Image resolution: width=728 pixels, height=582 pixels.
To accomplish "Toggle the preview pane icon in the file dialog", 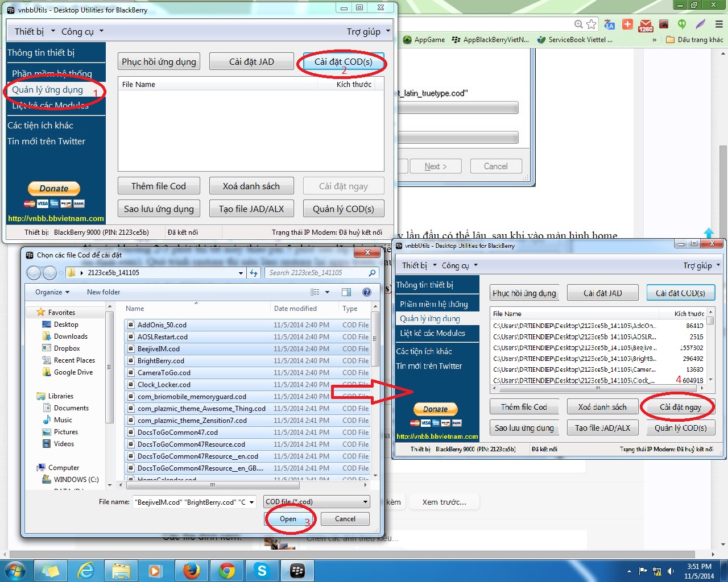I will pos(346,292).
